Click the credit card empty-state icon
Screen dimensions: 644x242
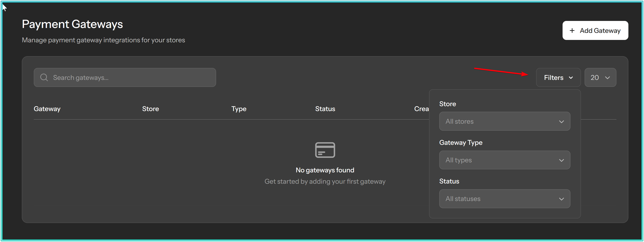point(325,150)
